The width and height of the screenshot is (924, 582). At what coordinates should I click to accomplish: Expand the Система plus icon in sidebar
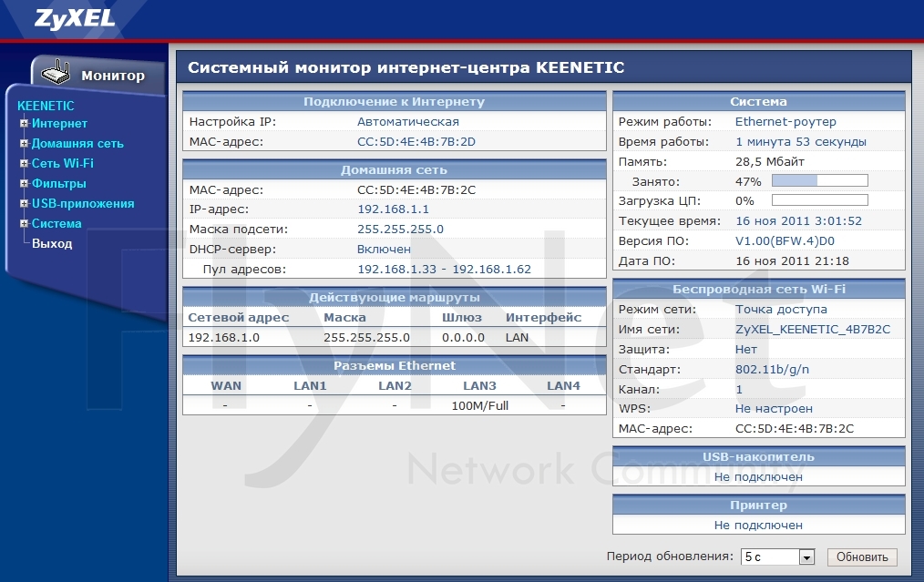coord(25,224)
